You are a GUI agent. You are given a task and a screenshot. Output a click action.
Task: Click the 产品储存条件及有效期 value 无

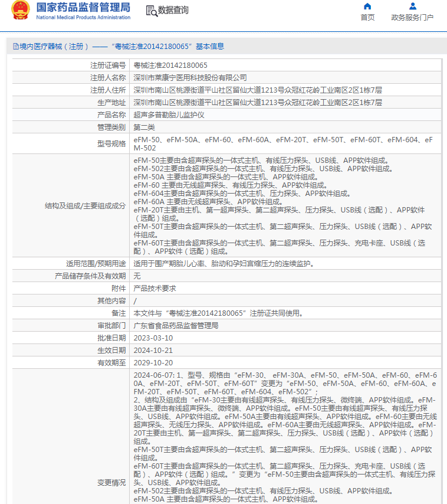[137, 276]
